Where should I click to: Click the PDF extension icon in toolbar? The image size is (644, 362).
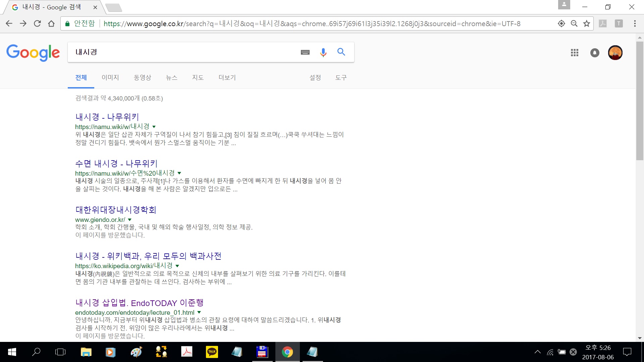(603, 23)
